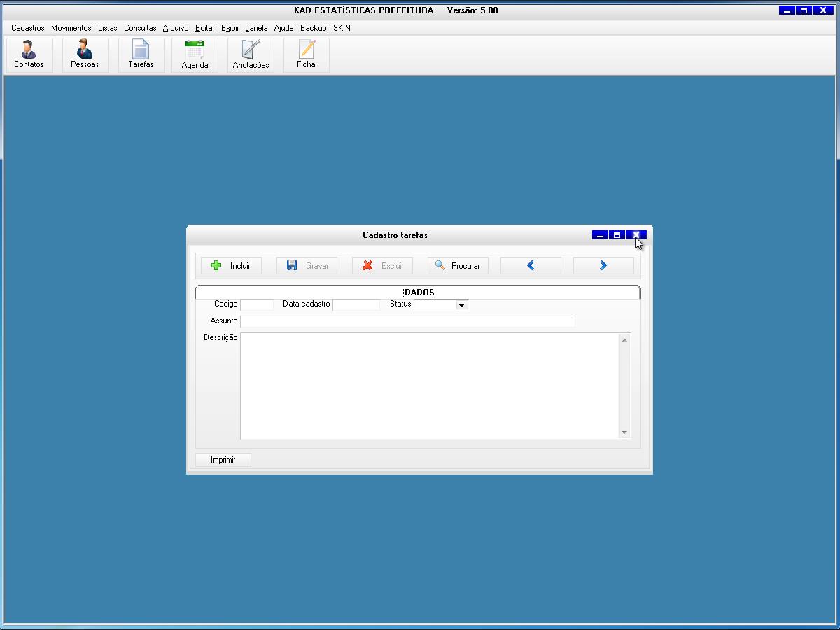Open the Cadastros menu

click(28, 28)
